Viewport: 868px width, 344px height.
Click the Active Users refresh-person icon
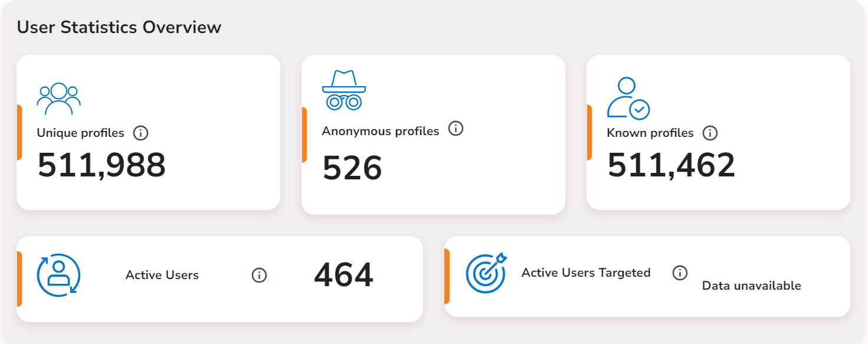[x=58, y=275]
